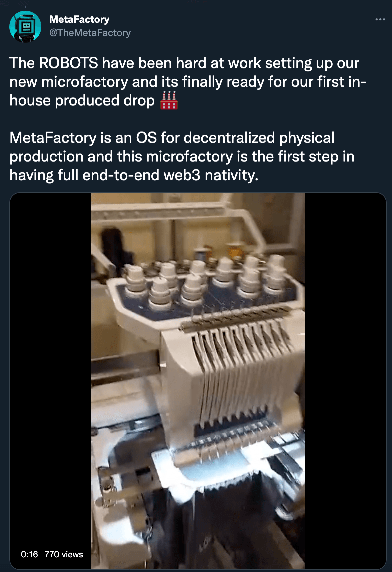Open the @TheMetaFactory handle link
392x572 pixels.
pyautogui.click(x=90, y=33)
